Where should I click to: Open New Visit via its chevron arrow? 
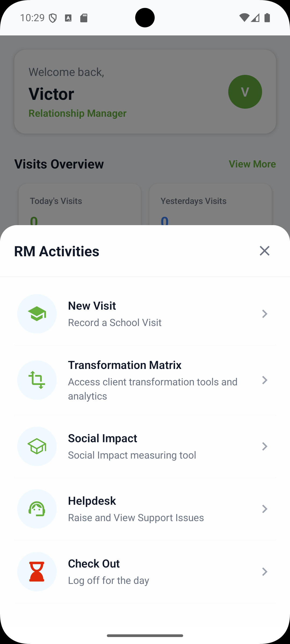point(264,314)
